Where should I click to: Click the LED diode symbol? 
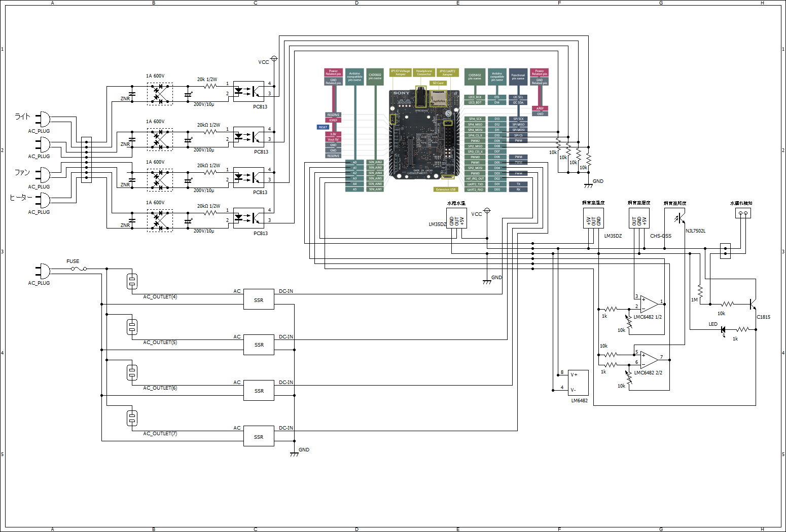pos(723,329)
